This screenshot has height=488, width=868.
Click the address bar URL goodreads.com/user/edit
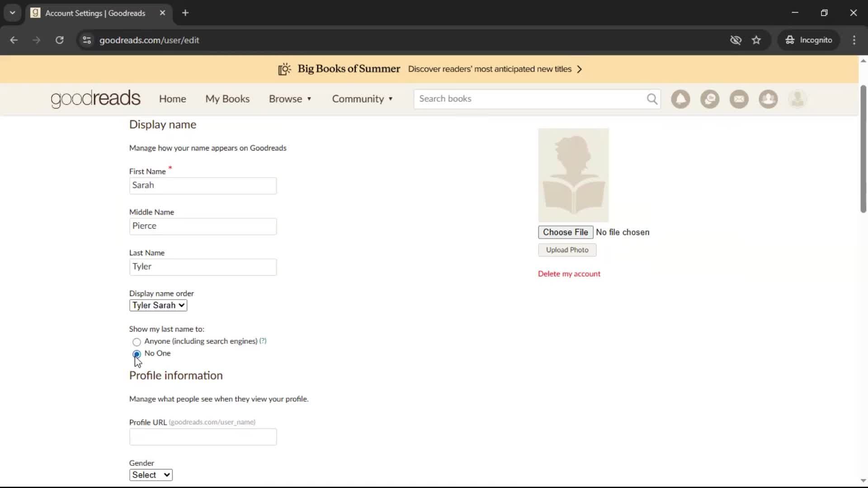coord(149,40)
